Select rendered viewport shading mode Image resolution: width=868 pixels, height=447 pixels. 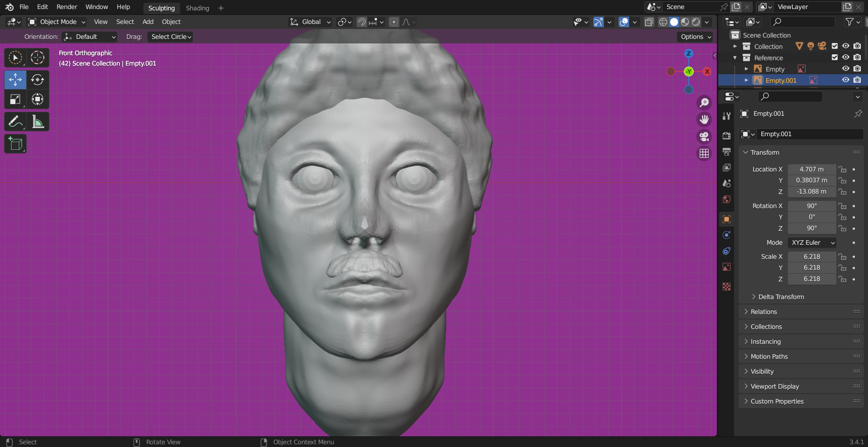696,22
